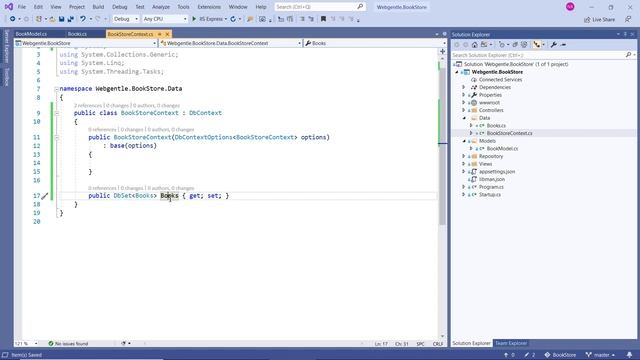Click the Show All Files icon in Solution Explorer

[x=524, y=44]
